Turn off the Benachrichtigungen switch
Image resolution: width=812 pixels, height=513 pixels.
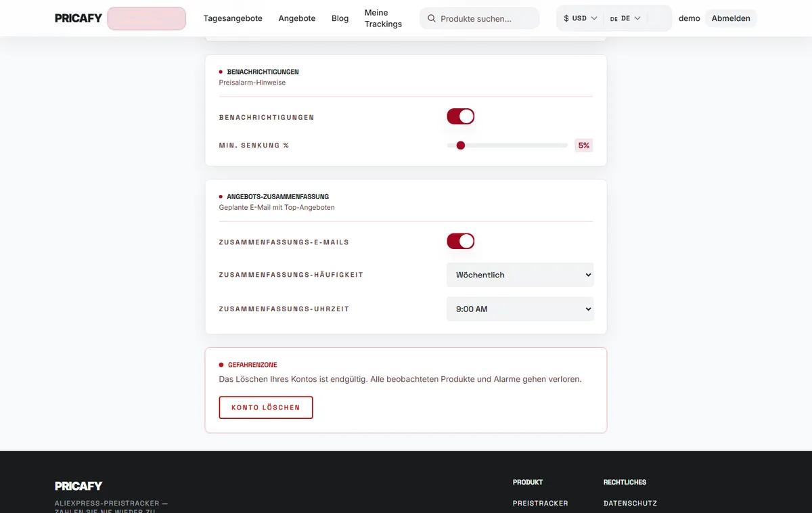tap(461, 116)
